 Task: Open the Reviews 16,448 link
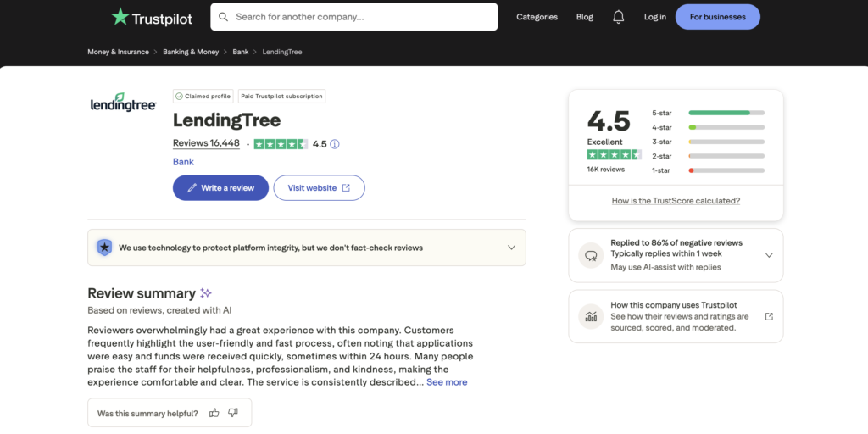click(206, 143)
